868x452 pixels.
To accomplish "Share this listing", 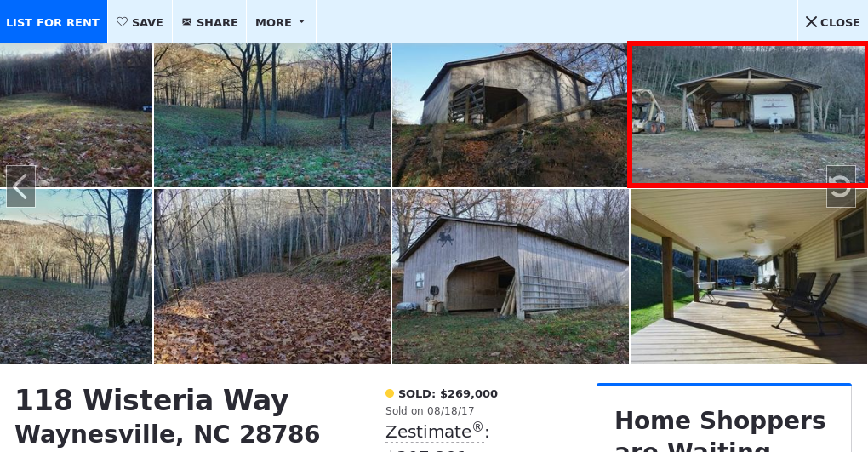I will tap(210, 22).
